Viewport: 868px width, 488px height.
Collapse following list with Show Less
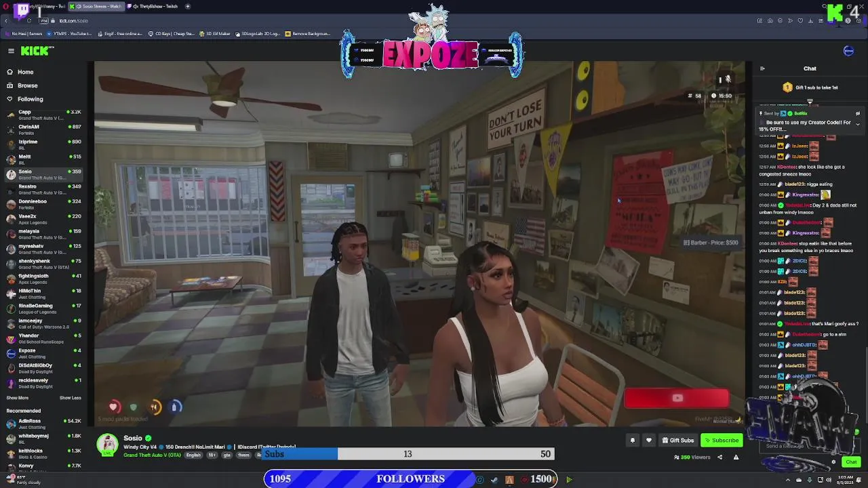(70, 398)
